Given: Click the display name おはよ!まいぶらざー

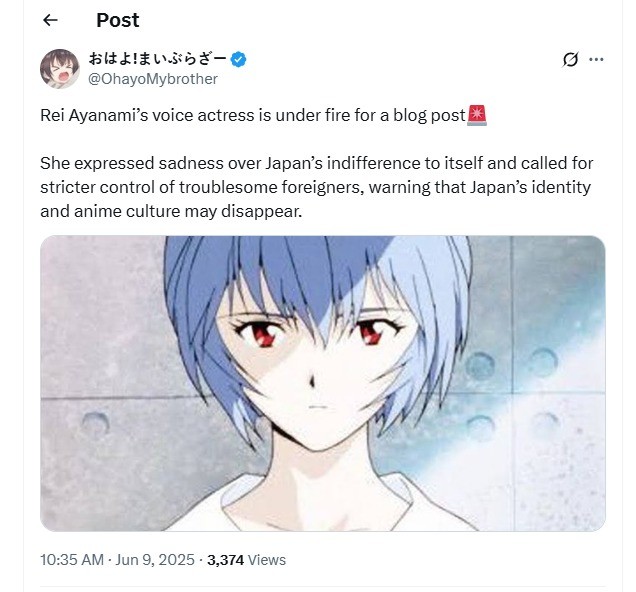Looking at the screenshot, I should click(x=158, y=59).
